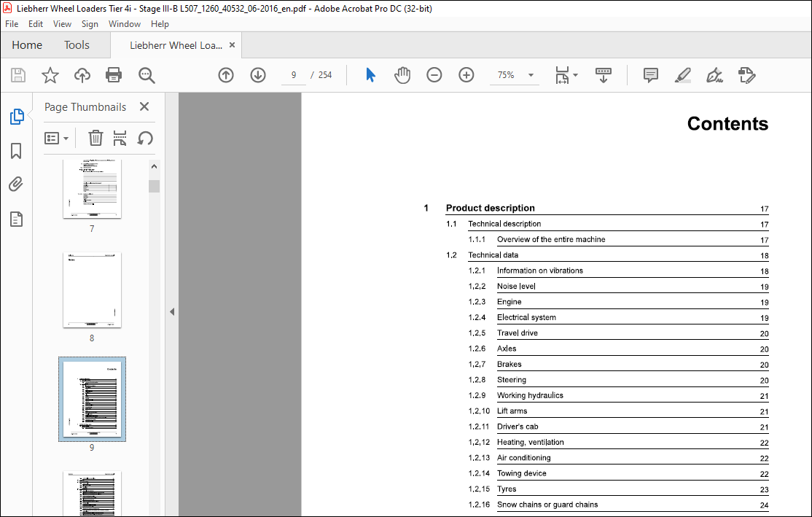Close the Page Thumbnails panel

pyautogui.click(x=144, y=106)
